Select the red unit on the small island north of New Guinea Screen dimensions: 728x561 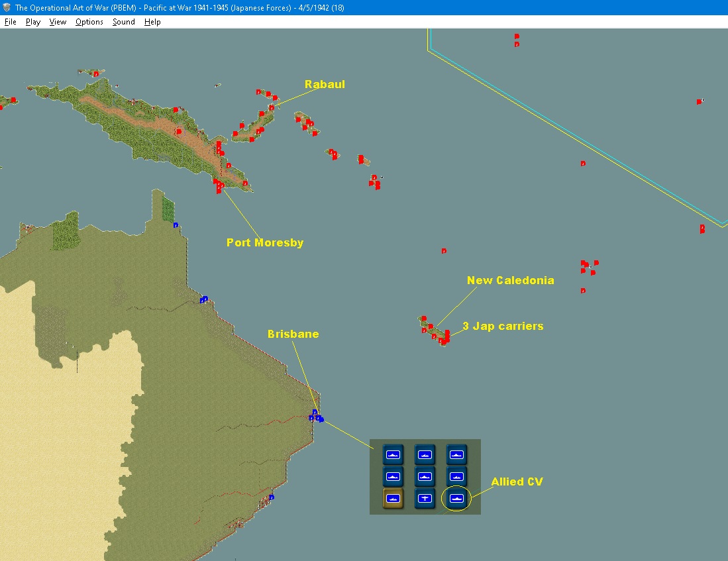pyautogui.click(x=95, y=74)
